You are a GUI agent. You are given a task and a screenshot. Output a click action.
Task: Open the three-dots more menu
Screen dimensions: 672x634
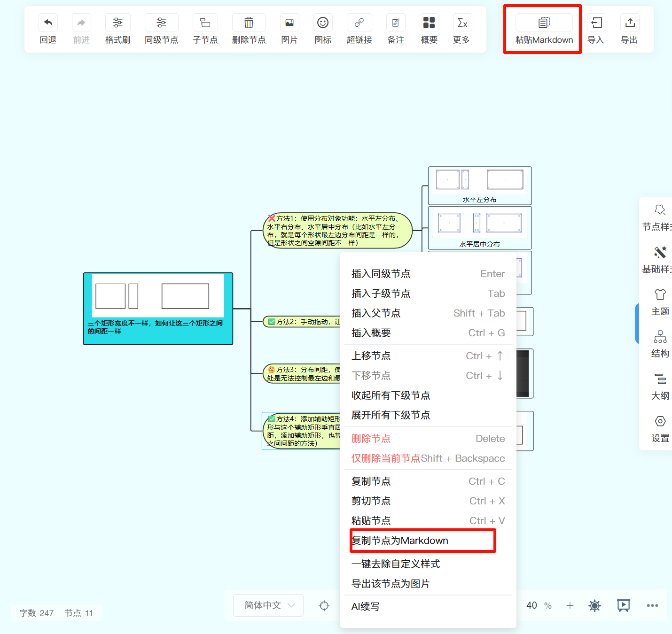coord(652,605)
